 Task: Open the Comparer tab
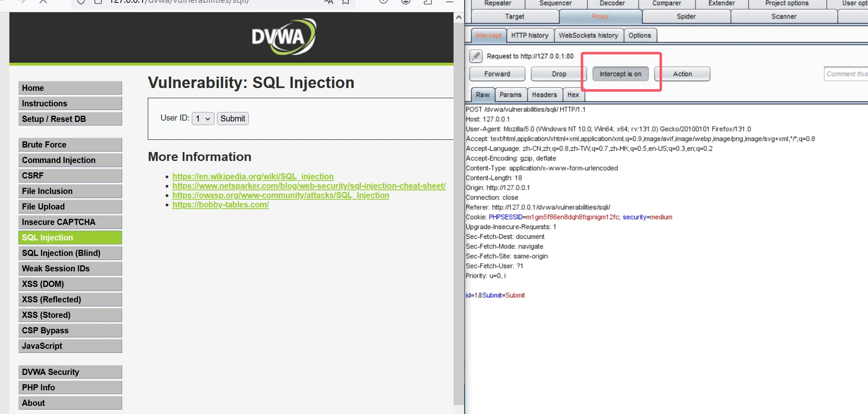[666, 4]
